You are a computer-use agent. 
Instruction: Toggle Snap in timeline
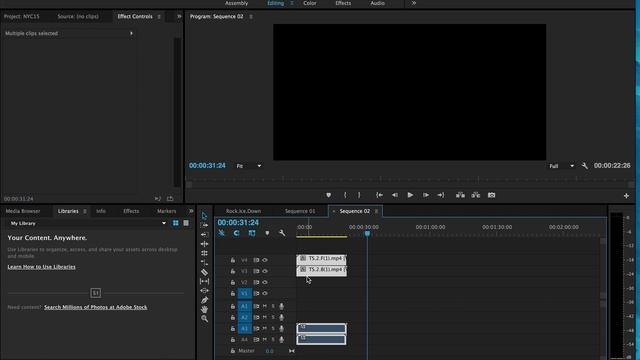tap(236, 233)
